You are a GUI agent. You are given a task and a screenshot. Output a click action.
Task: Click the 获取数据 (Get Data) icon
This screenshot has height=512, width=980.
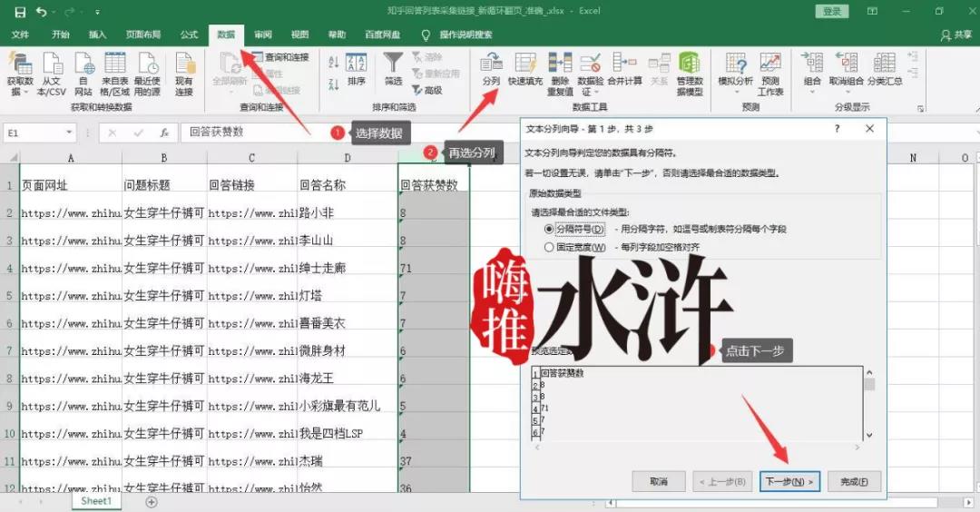[x=20, y=64]
